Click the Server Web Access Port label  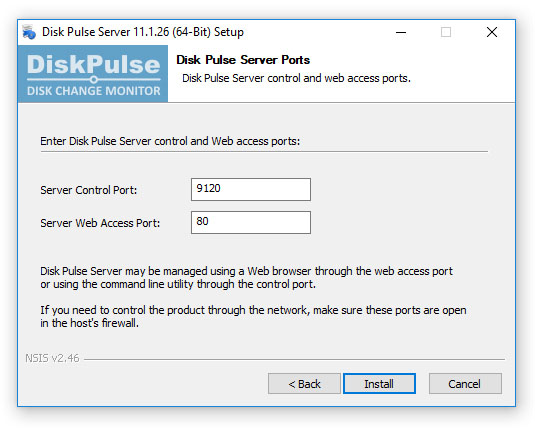point(100,223)
